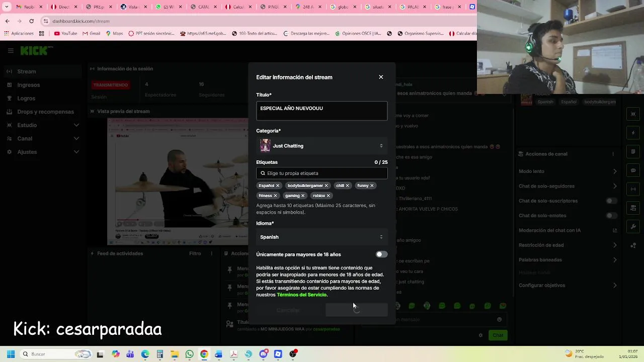Open Ingresos in the left sidebar
The height and width of the screenshot is (362, 644).
coord(43,85)
